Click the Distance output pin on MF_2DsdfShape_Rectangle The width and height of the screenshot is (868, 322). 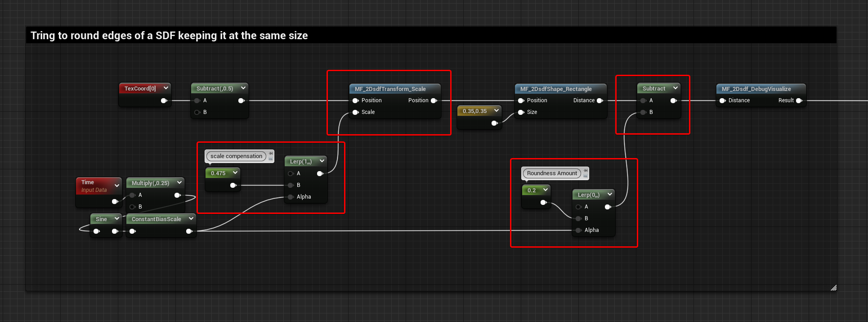[600, 100]
